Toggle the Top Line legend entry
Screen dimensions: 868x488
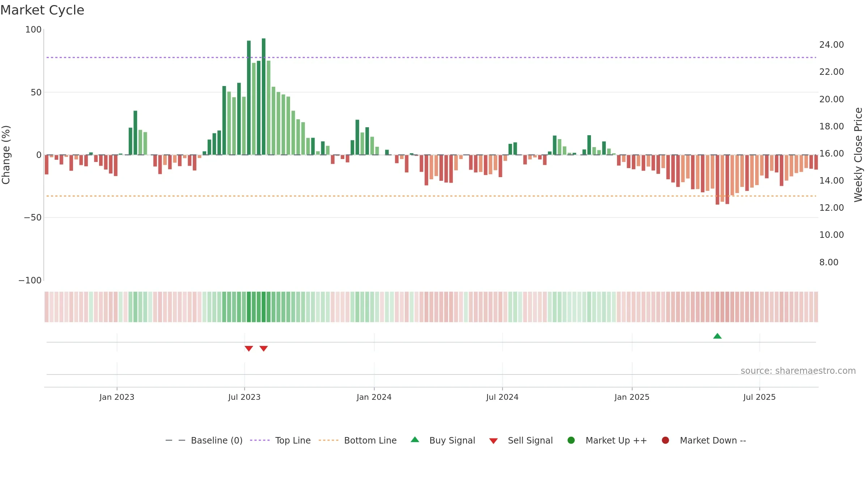pos(280,440)
